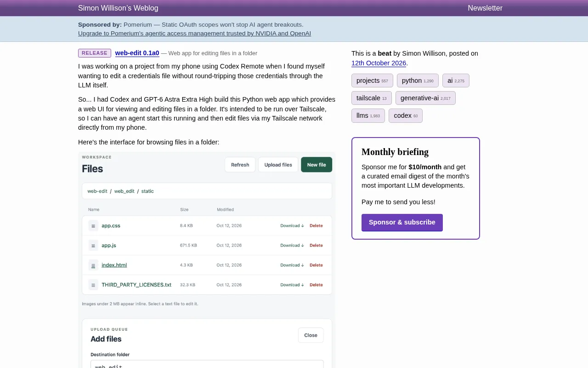This screenshot has width=588, height=368.
Task: Delete the app.css file
Action: pyautogui.click(x=316, y=226)
